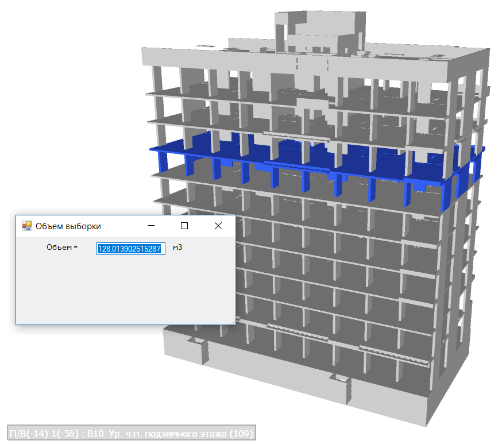Click the rooftop structure of the building model
This screenshot has width=502, height=448.
(320, 32)
